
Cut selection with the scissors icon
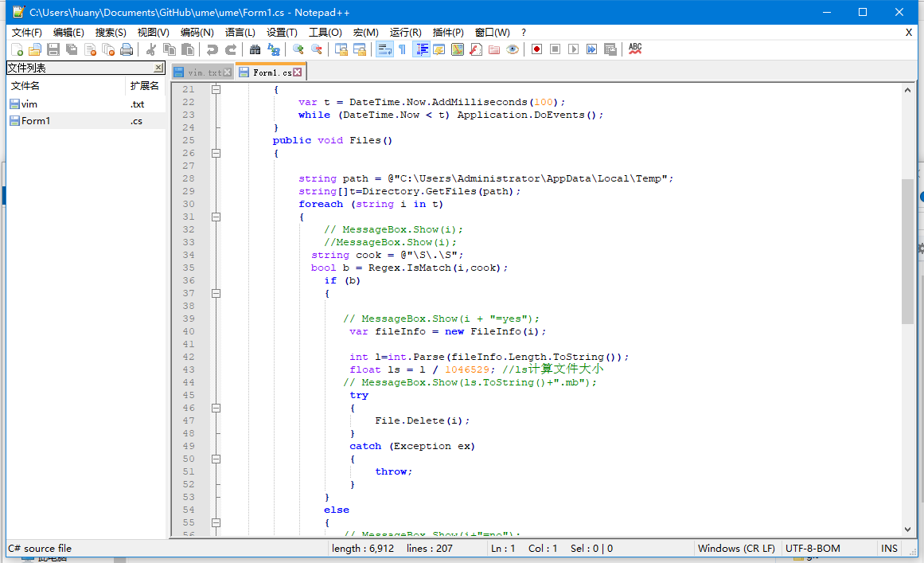pyautogui.click(x=151, y=49)
